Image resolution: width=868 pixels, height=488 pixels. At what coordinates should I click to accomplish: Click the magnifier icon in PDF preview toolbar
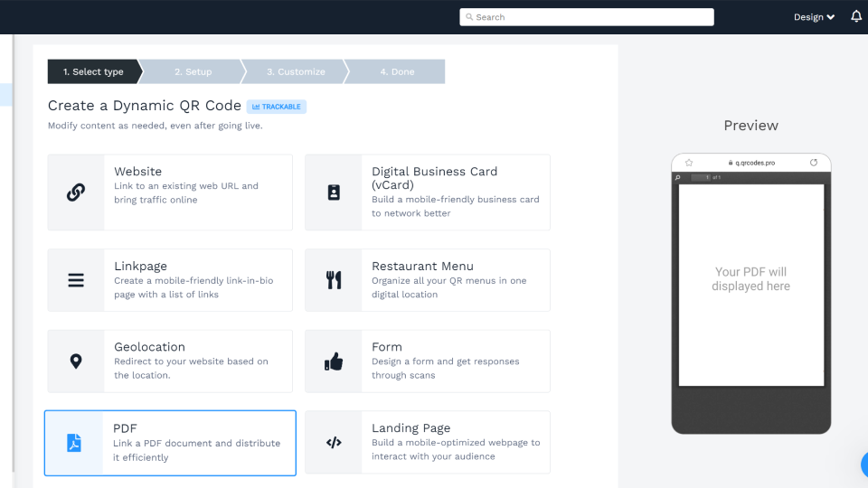677,178
